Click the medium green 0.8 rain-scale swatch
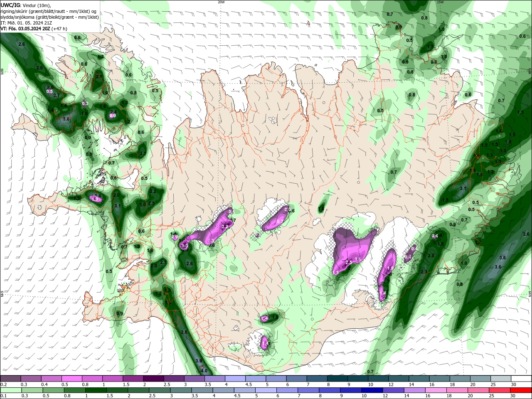The image size is (532, 399). [x=74, y=390]
